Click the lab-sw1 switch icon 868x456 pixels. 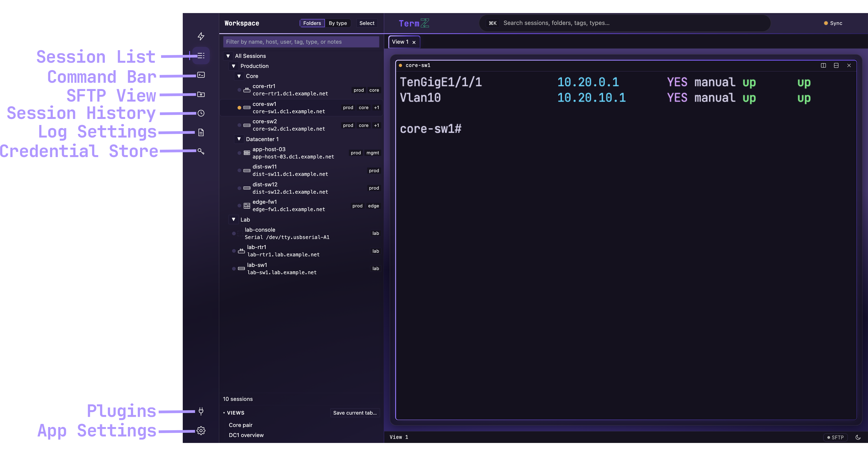coord(241,269)
